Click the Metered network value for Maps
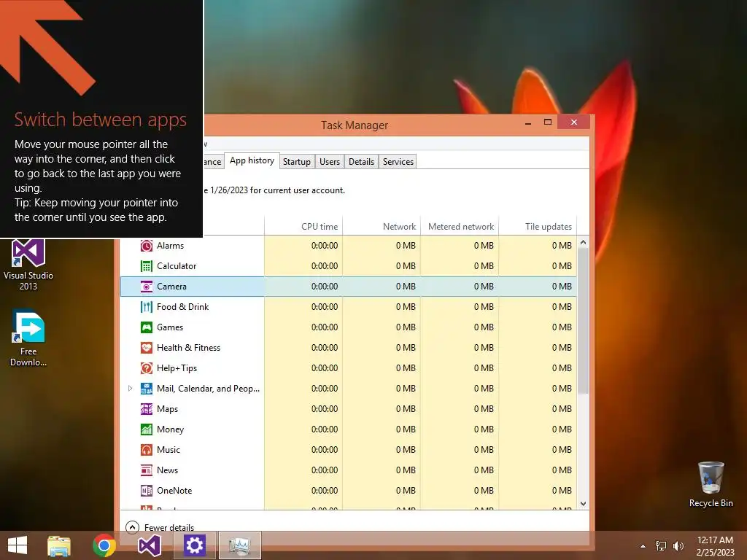This screenshot has height=560, width=747. tap(484, 409)
